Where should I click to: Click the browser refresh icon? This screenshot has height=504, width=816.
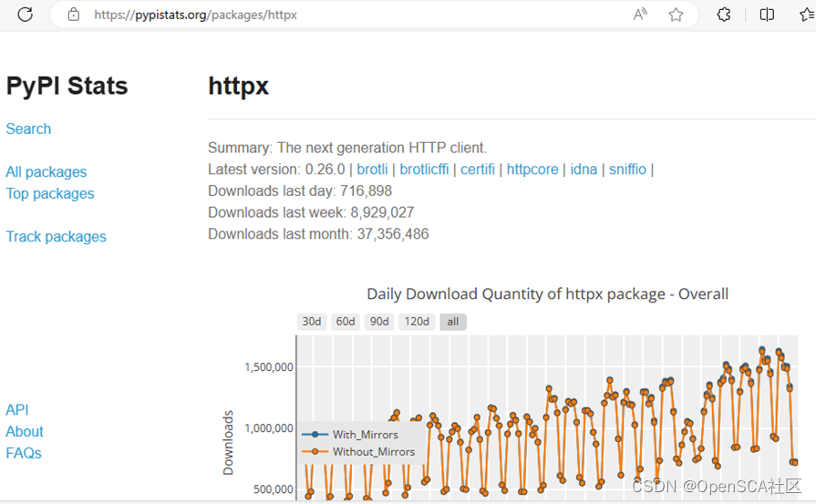coord(25,15)
